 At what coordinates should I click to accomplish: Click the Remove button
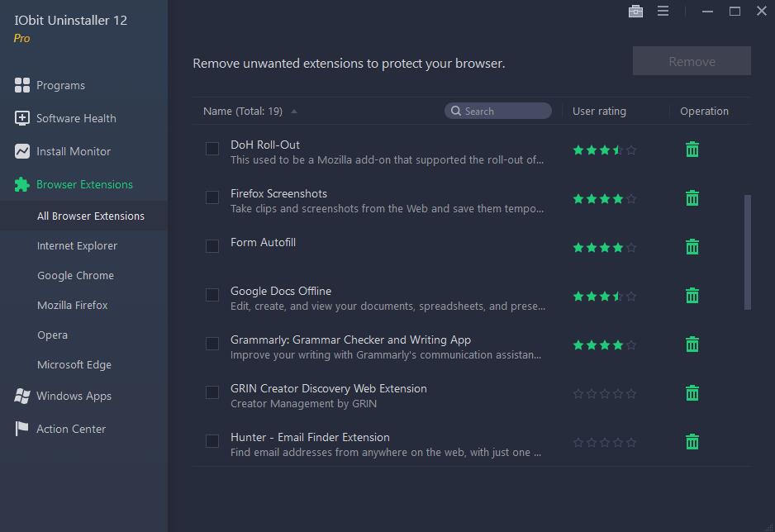coord(692,61)
